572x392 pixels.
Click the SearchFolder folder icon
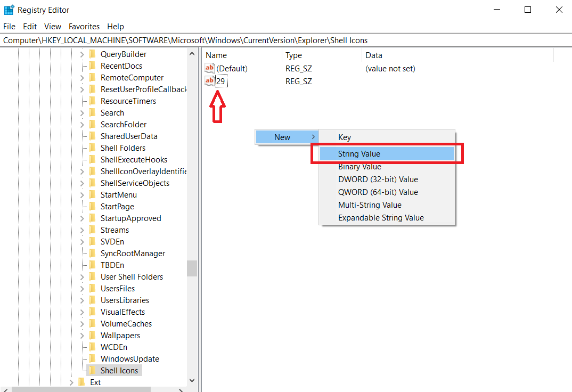[x=92, y=124]
